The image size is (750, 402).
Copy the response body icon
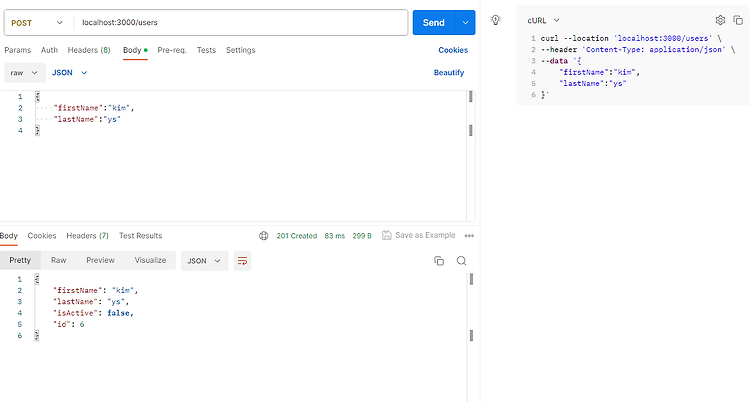(x=439, y=261)
